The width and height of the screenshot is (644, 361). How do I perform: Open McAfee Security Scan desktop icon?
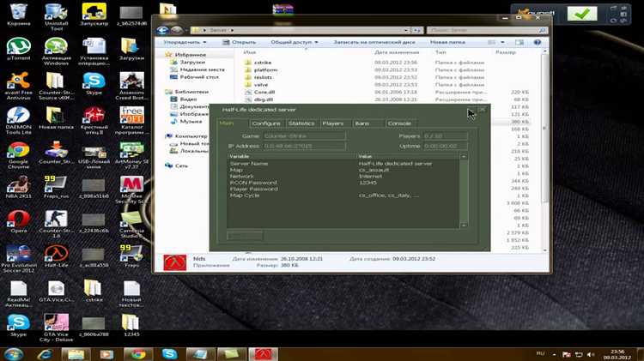point(131,190)
